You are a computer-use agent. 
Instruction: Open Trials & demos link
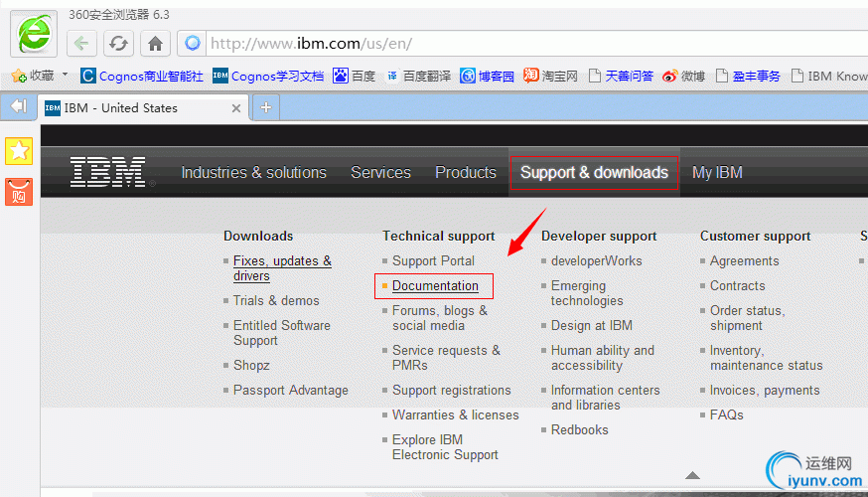[x=276, y=300]
